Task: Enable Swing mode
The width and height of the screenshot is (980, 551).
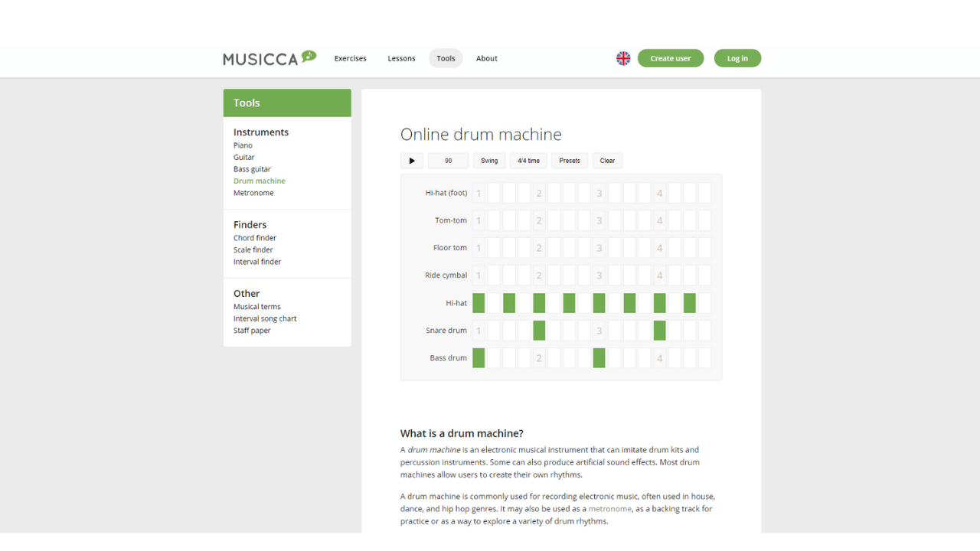Action: (489, 161)
